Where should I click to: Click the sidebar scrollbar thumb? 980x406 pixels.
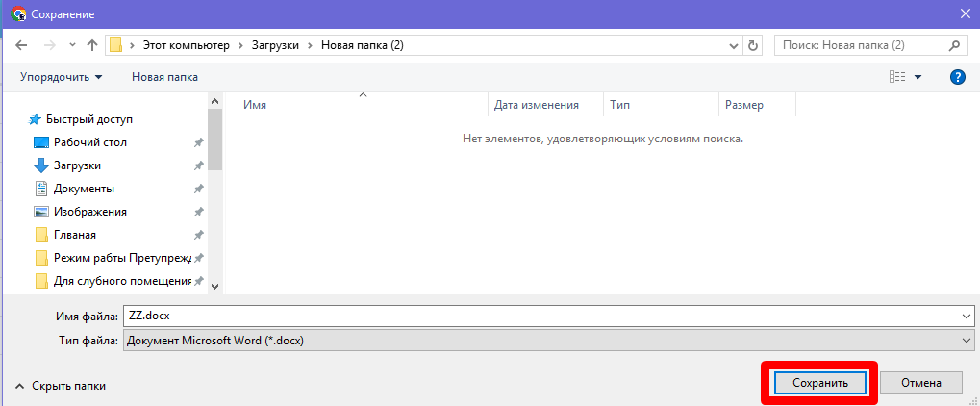[x=215, y=139]
